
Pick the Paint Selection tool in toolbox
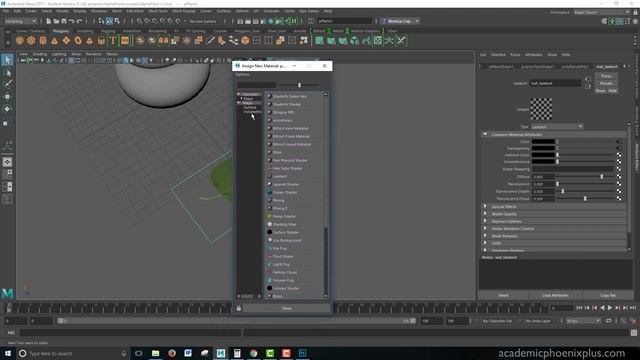coord(7,84)
